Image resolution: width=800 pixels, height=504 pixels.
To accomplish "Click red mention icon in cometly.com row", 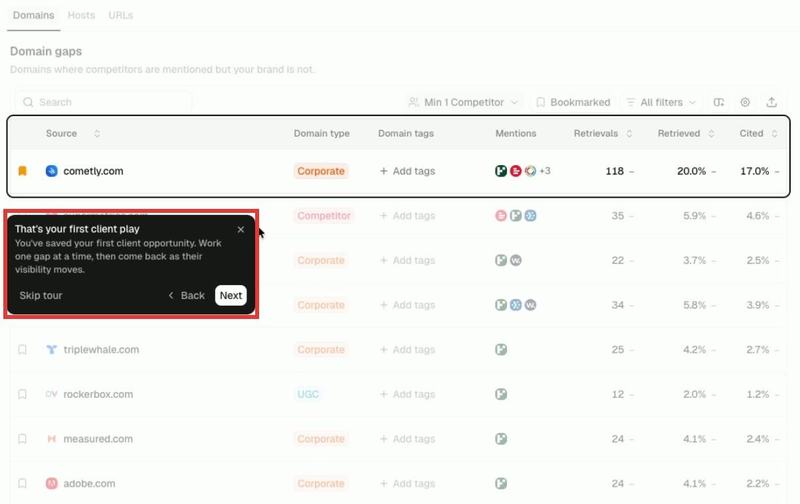I will click(516, 171).
